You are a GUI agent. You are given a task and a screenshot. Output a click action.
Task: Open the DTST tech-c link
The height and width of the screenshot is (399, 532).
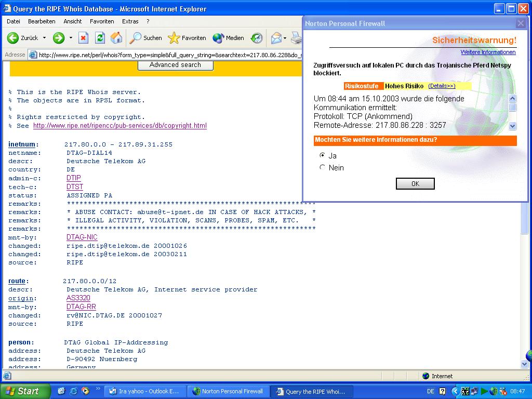tap(75, 187)
